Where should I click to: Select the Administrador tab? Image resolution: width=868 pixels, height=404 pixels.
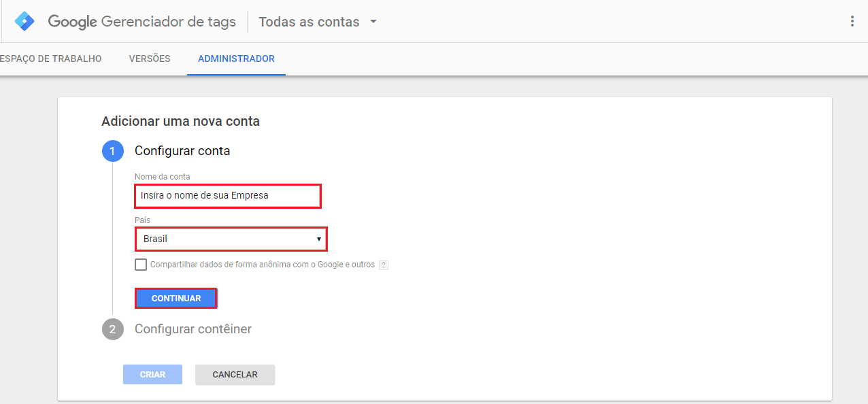236,58
